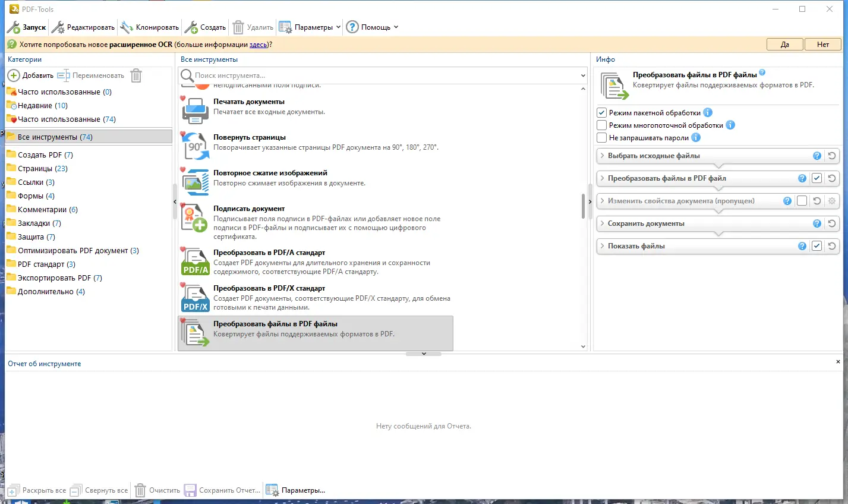Click the Очистить trash icon in report bar

pos(140,490)
